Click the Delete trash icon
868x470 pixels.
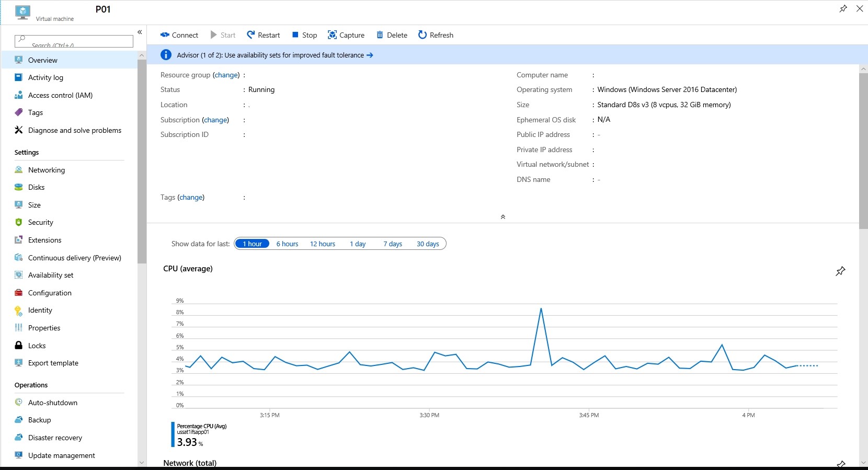coord(380,35)
